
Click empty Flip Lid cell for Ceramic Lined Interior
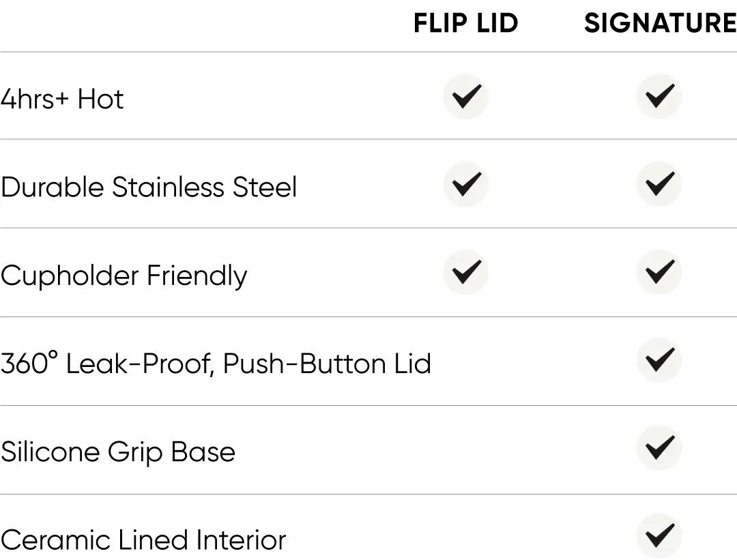coord(466,537)
